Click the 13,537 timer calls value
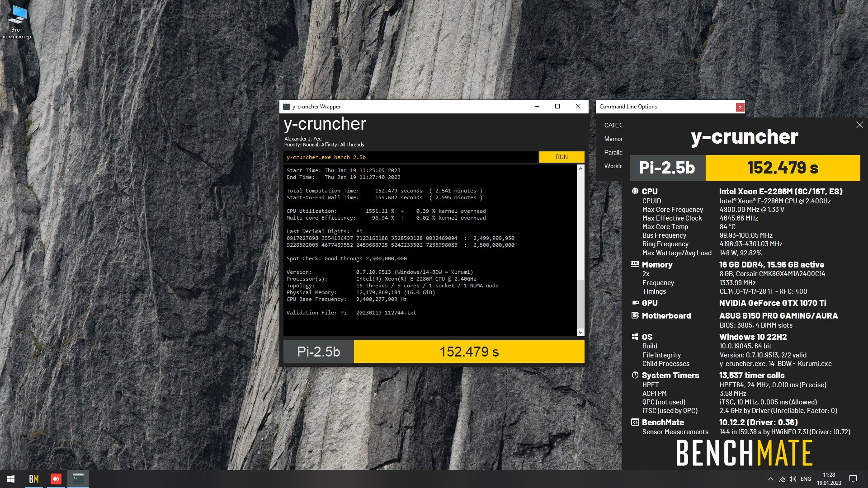Image resolution: width=868 pixels, height=488 pixels. (x=752, y=375)
